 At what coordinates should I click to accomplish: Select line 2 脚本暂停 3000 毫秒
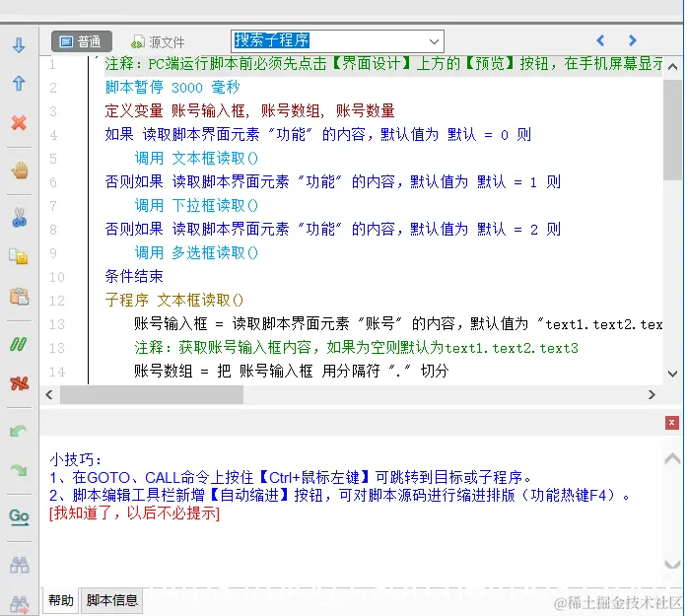coord(172,88)
